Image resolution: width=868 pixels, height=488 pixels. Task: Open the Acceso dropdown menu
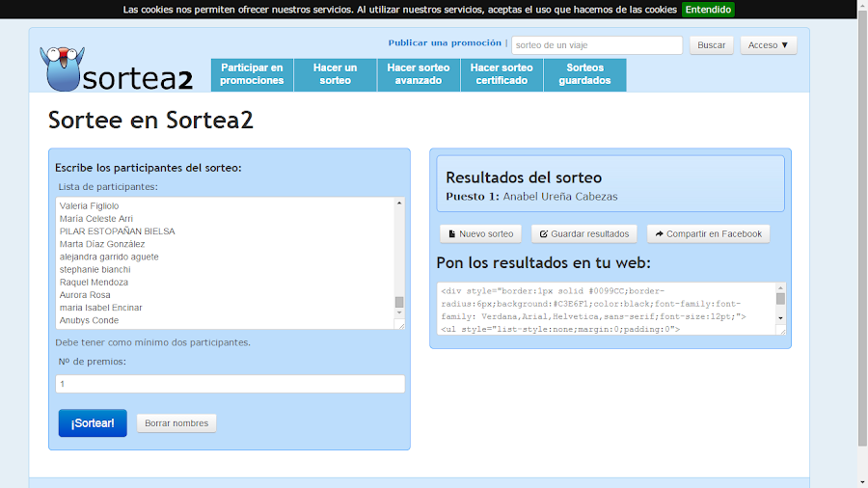769,45
